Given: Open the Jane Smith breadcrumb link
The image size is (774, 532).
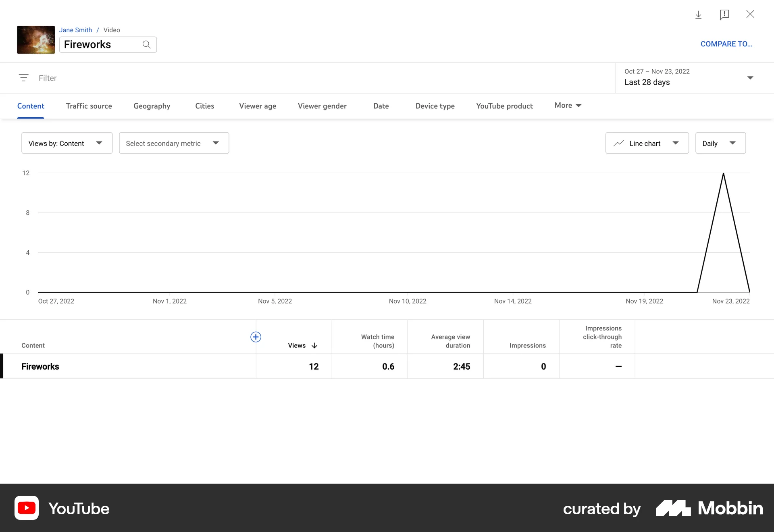Looking at the screenshot, I should [x=75, y=30].
